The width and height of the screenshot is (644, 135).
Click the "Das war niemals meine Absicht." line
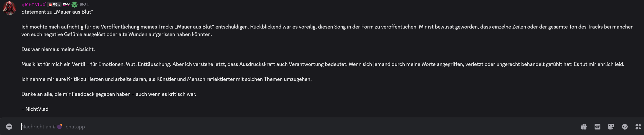58,49
